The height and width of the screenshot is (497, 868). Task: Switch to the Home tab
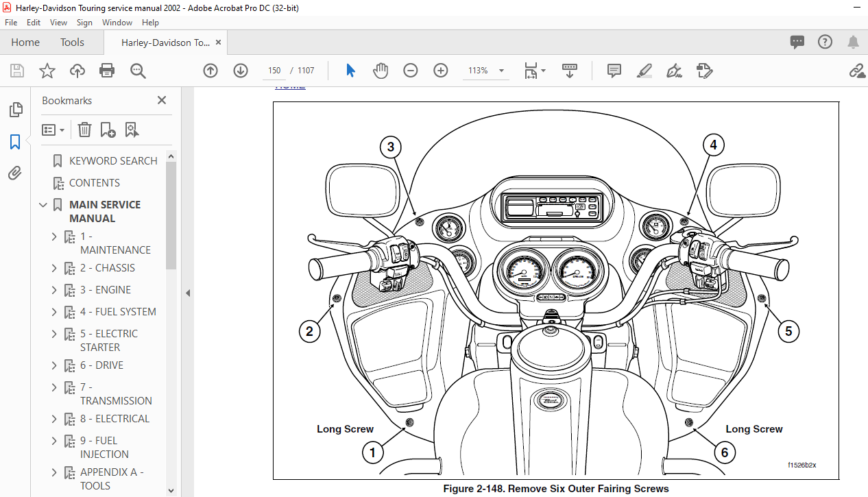point(25,43)
